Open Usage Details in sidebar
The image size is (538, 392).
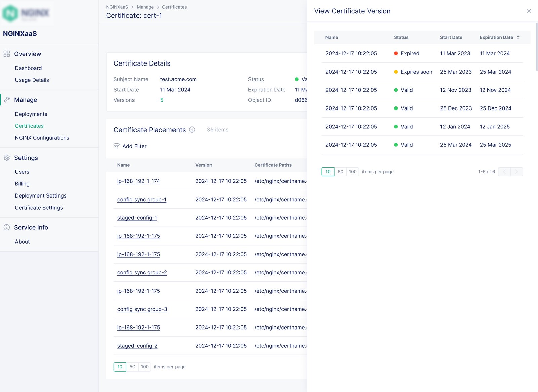click(x=32, y=80)
